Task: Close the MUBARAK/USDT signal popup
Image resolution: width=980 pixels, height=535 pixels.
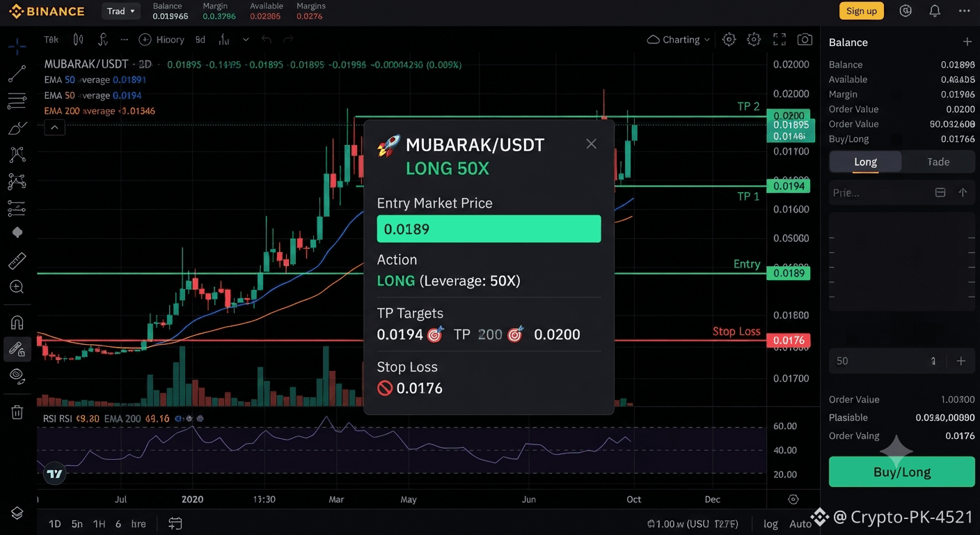Action: 591,144
